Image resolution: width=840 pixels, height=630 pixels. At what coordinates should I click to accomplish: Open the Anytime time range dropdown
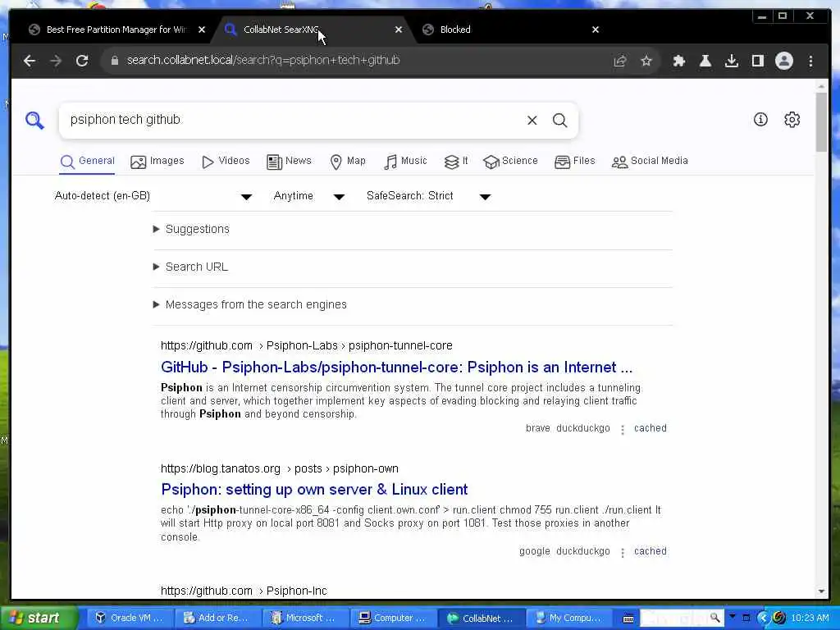tap(309, 196)
